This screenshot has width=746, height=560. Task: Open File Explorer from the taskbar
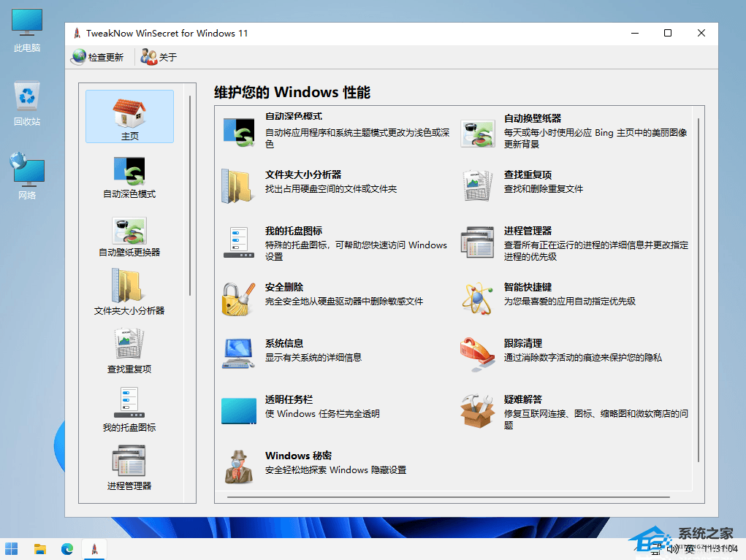click(x=40, y=549)
